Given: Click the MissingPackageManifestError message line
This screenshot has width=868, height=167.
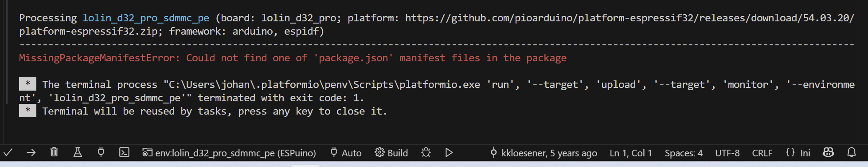Looking at the screenshot, I should pyautogui.click(x=293, y=58).
